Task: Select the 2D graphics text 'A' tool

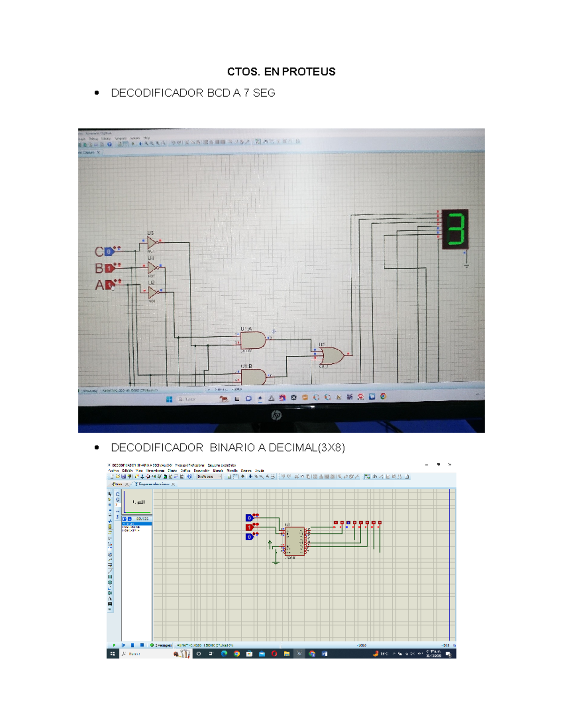Action: (x=110, y=598)
